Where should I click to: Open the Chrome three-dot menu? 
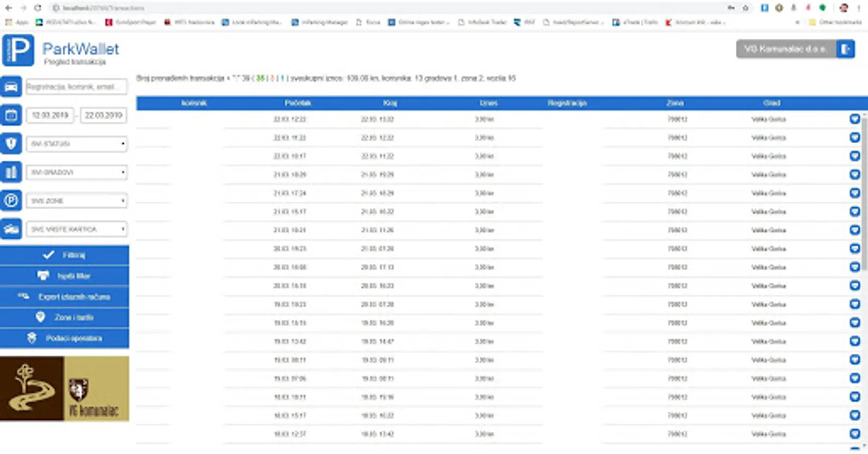859,8
